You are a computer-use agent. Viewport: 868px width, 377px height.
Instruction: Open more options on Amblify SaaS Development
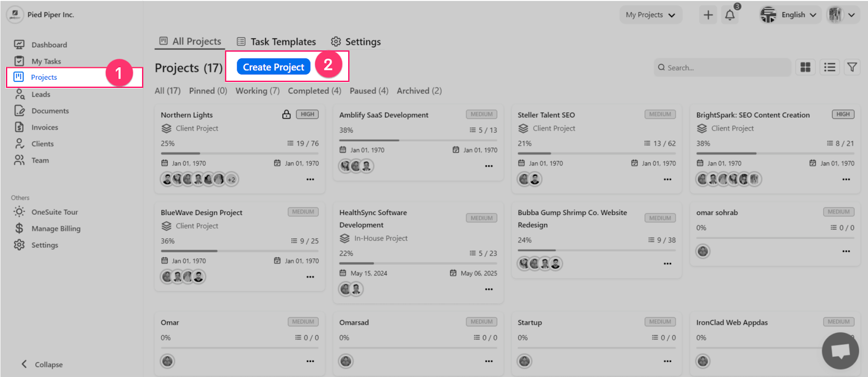[x=489, y=166]
